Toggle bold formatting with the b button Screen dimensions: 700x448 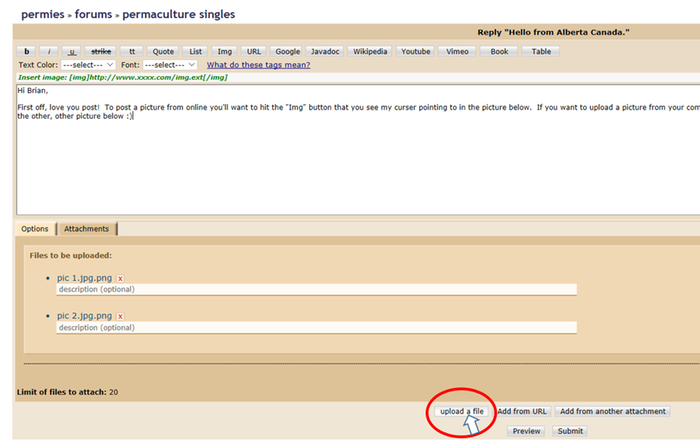click(x=27, y=51)
